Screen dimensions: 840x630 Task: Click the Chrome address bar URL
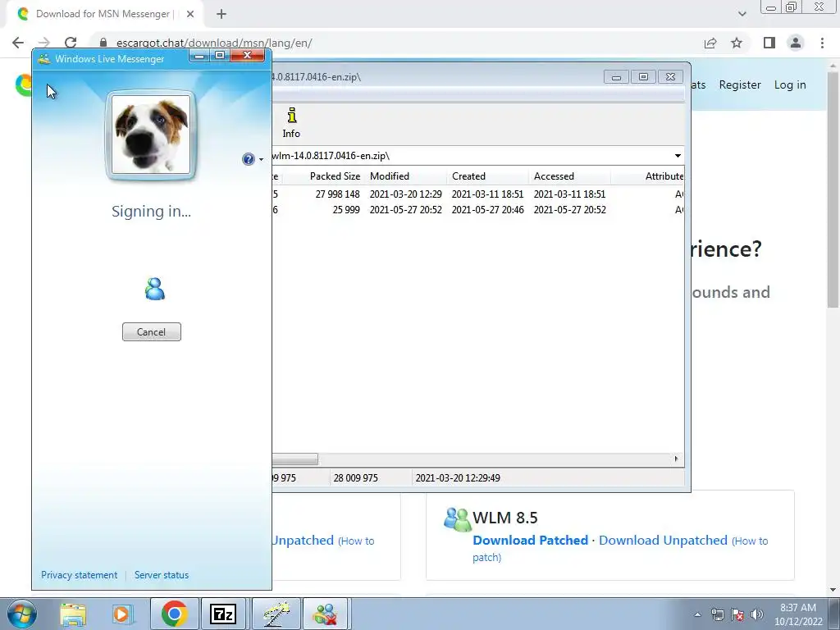point(214,43)
